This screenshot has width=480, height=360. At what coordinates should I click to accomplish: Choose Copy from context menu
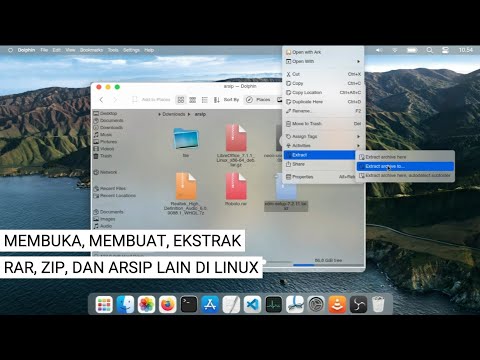(x=322, y=83)
